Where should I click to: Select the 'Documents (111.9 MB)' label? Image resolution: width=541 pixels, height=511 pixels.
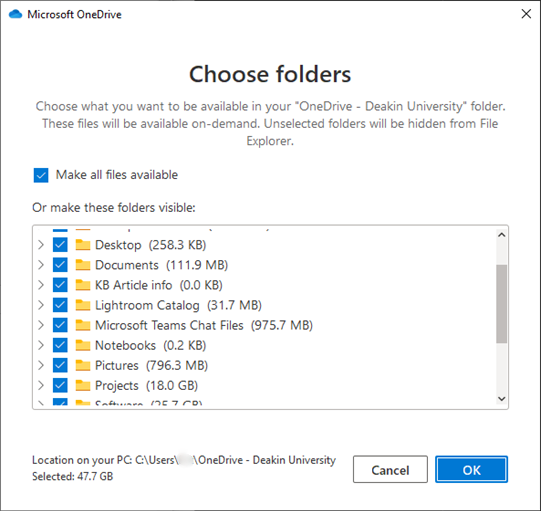[161, 265]
